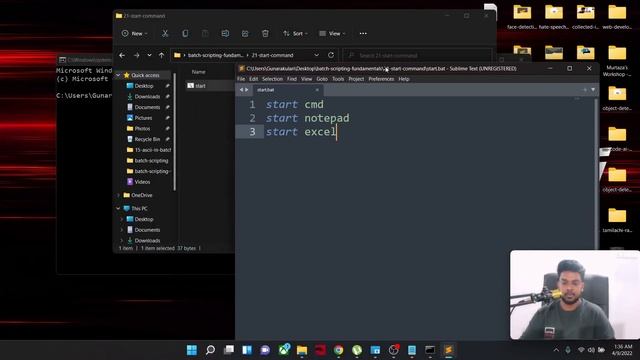Open File Explorer icon on taskbar
The image size is (640, 360).
point(302,350)
